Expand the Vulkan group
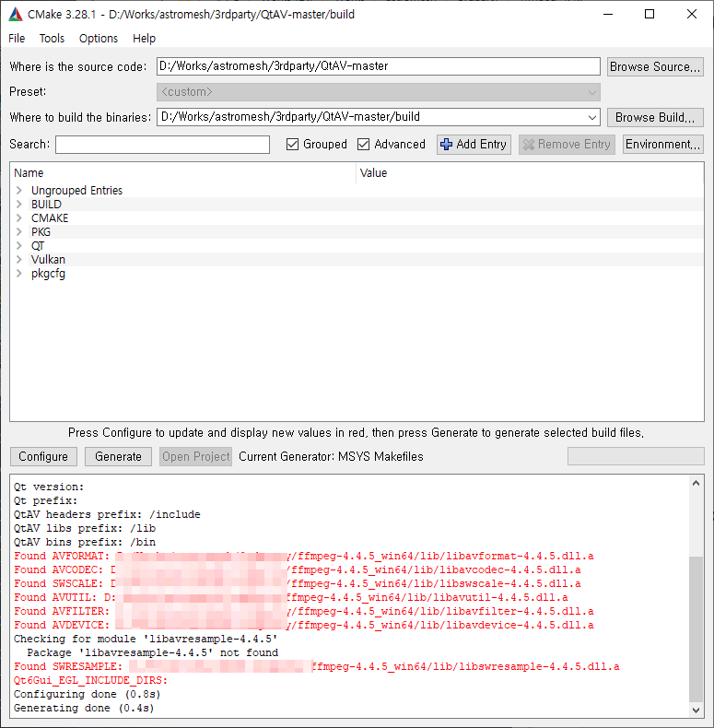 click(x=19, y=260)
